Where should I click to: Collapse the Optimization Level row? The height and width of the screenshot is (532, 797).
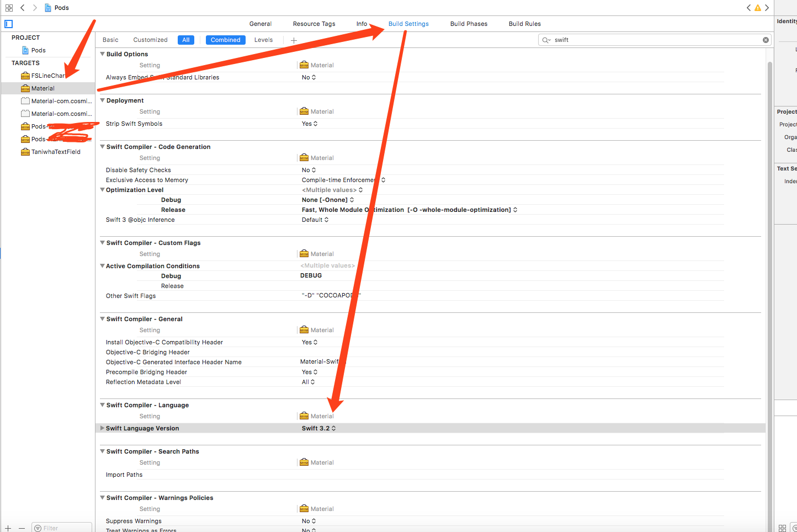102,190
